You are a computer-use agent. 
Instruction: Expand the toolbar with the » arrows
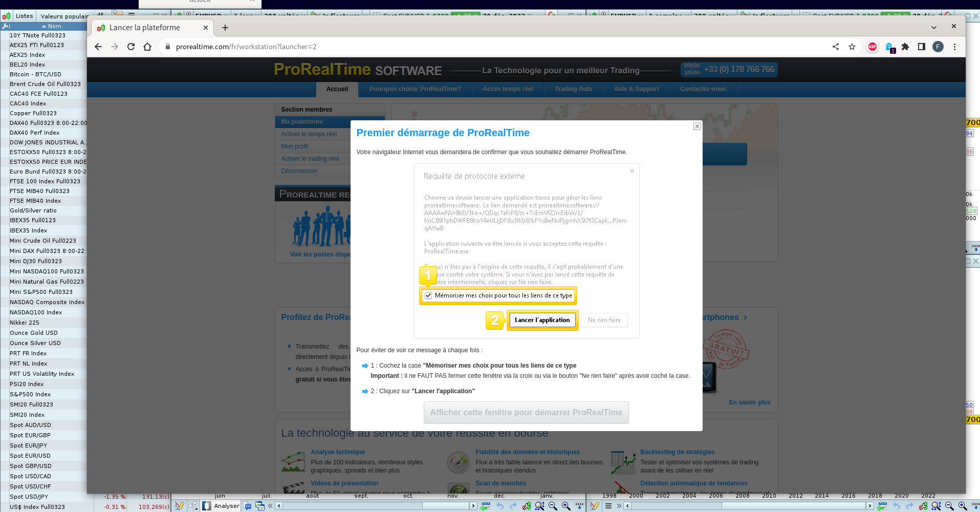619,506
